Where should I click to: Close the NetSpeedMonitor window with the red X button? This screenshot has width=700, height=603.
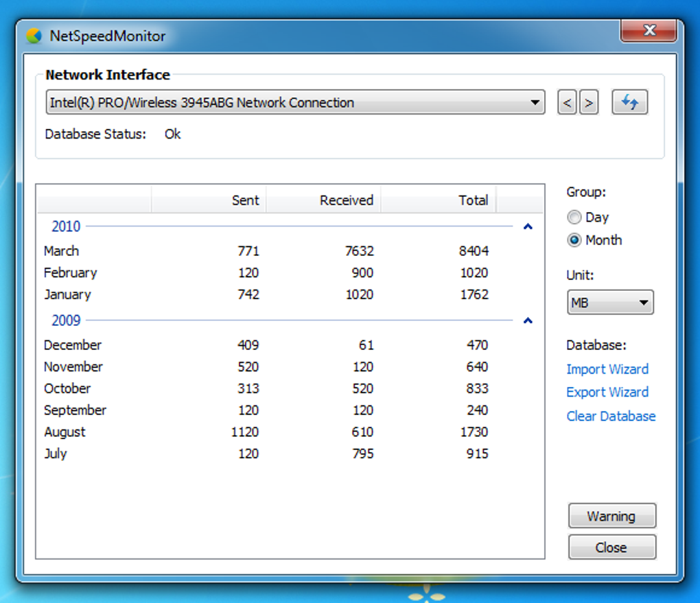[649, 30]
